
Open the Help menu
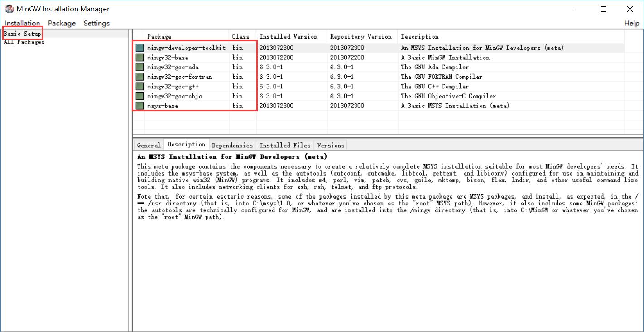[632, 23]
